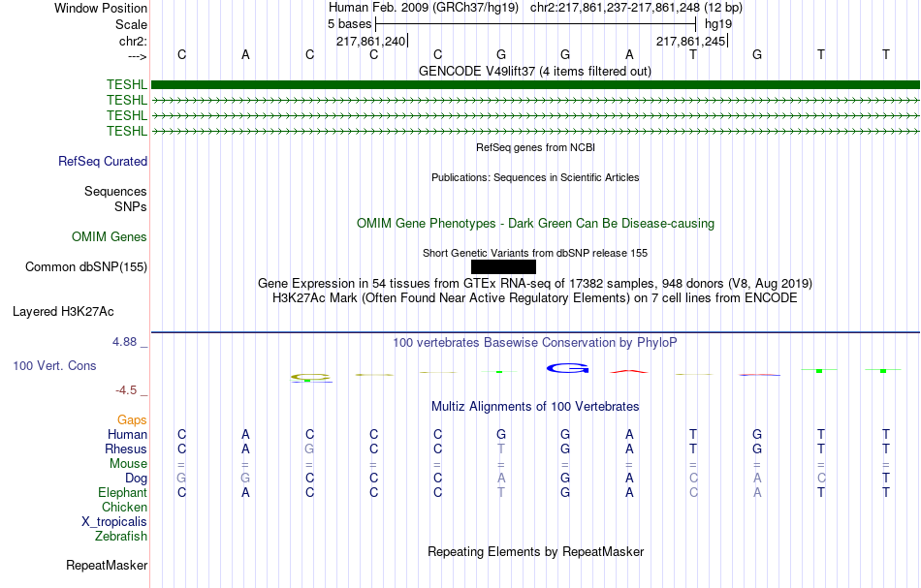
Task: Click the 217,861,245 coordinate marker
Action: [x=690, y=41]
